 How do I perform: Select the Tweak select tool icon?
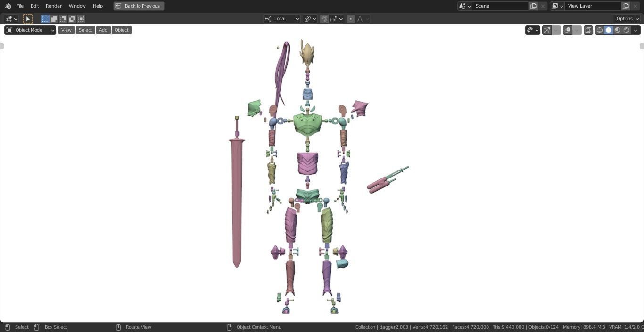(x=28, y=19)
